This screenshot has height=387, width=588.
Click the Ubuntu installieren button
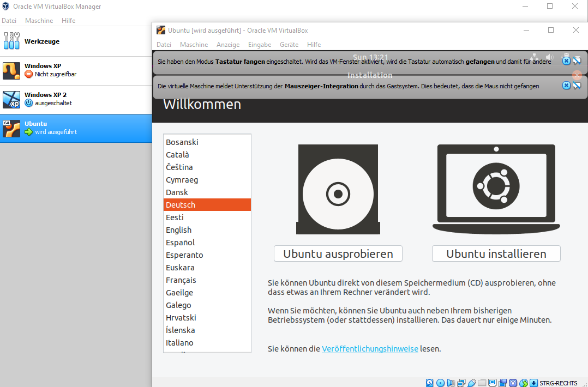(x=496, y=253)
